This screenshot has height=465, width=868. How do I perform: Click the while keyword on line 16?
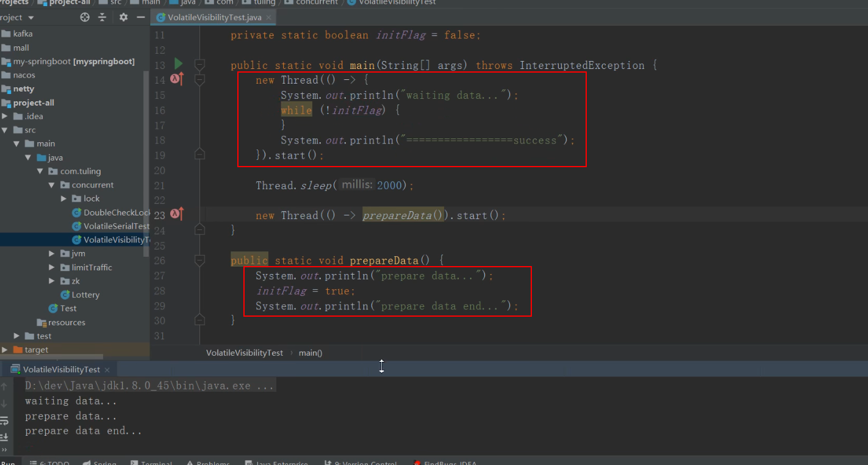point(296,110)
